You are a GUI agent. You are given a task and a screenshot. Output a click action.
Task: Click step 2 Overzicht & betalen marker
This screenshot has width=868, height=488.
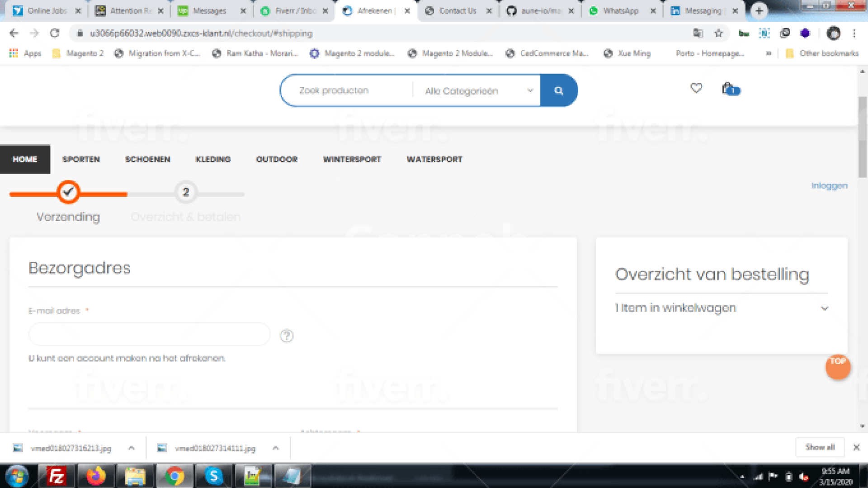(x=185, y=192)
